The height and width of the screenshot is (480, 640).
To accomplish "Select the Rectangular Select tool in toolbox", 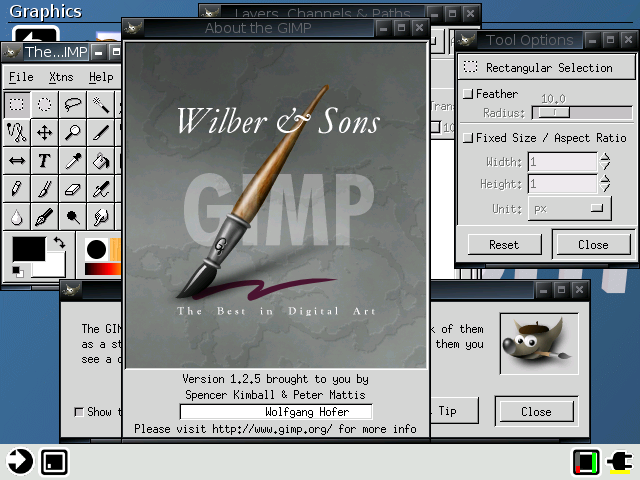I will coord(17,104).
